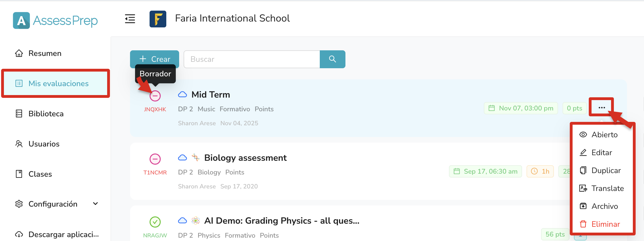Screen dimensions: 644x241
Task: Collapse the sidebar with the menu-fold icon
Action: coord(130,19)
